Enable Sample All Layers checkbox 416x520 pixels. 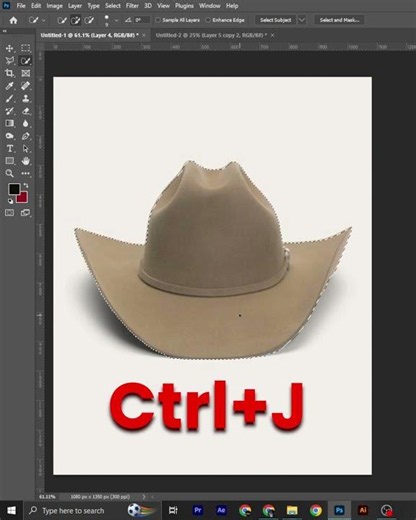(x=158, y=20)
